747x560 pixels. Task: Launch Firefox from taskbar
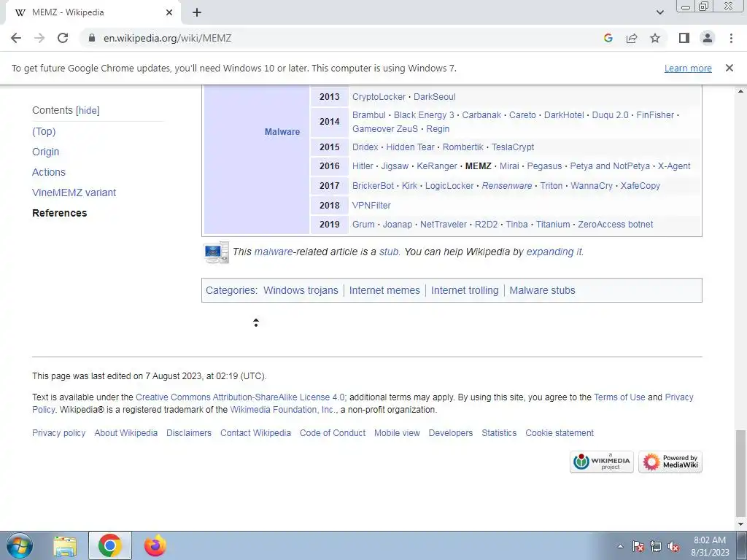155,545
